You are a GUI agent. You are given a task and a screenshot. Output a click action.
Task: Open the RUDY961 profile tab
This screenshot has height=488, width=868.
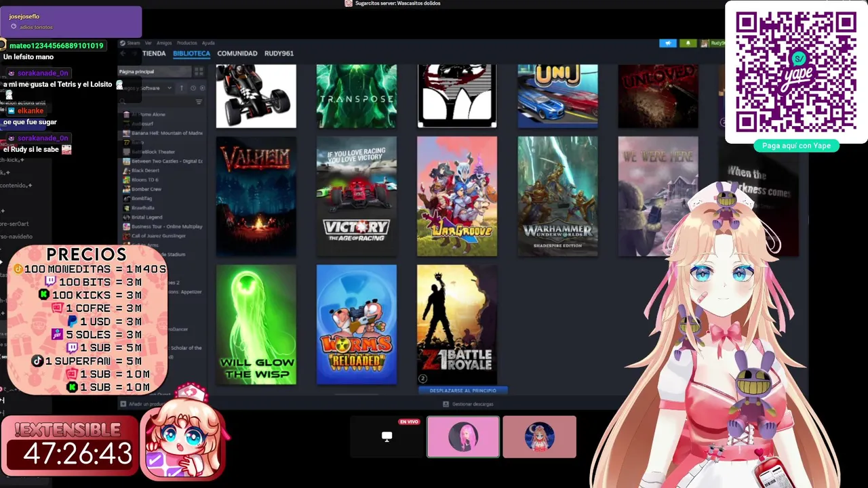279,54
